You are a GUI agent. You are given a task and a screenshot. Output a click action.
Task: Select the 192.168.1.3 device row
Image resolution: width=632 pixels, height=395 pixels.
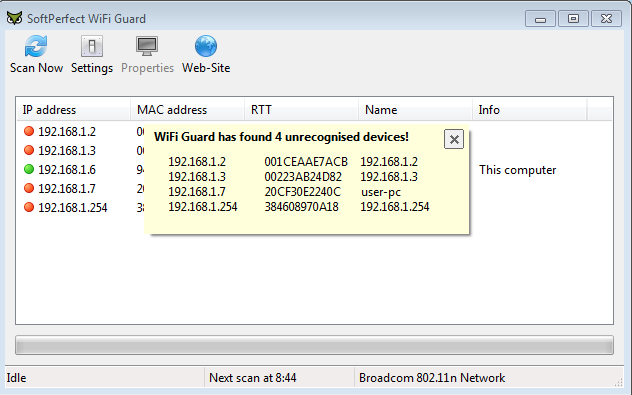tap(314, 150)
